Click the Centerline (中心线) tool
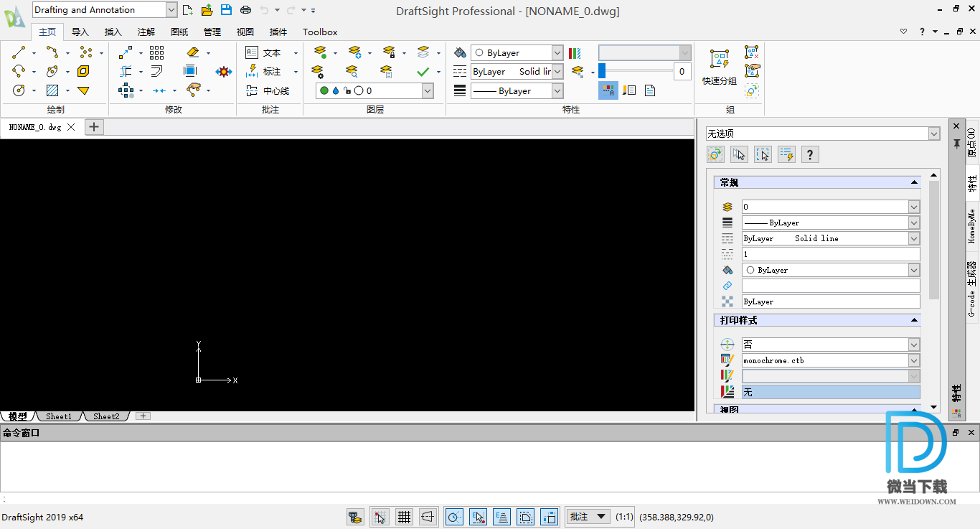This screenshot has width=980, height=529. 267,90
